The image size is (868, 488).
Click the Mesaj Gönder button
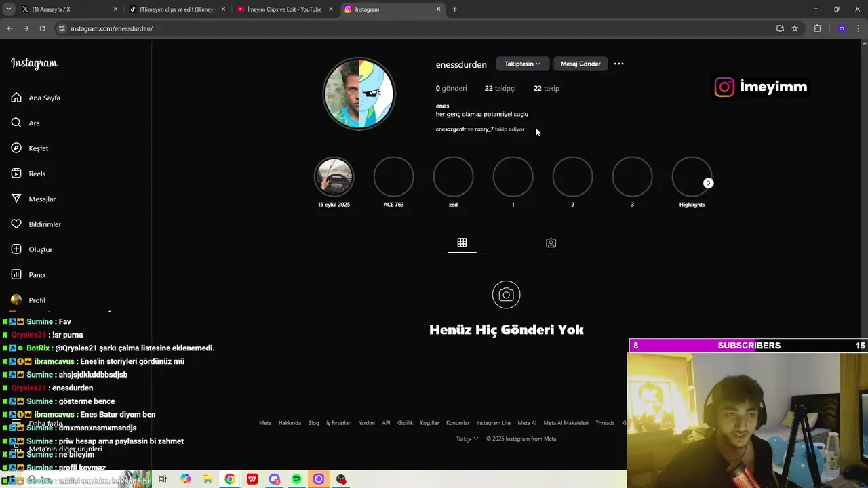pos(580,64)
